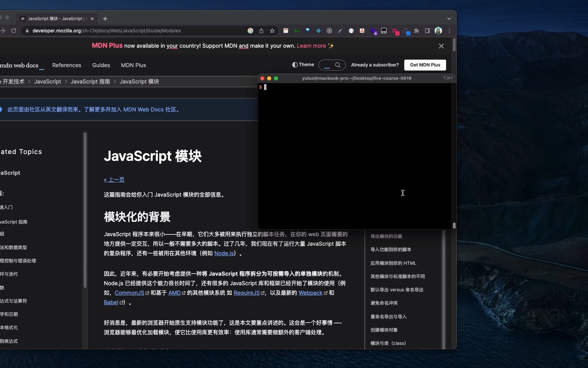Click the page vertical scrollbar

click(454, 45)
